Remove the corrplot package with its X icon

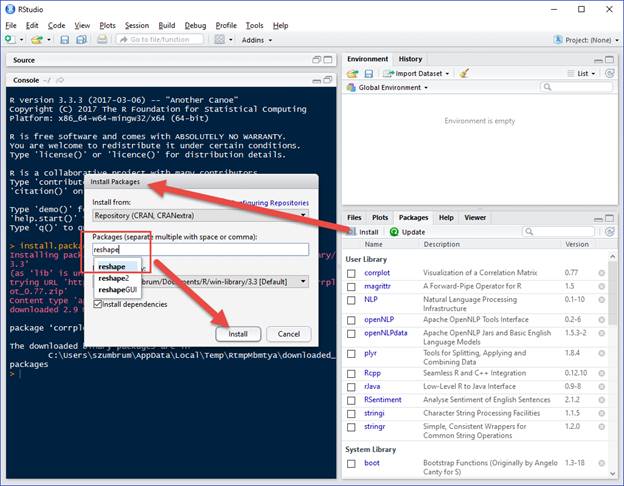click(601, 272)
